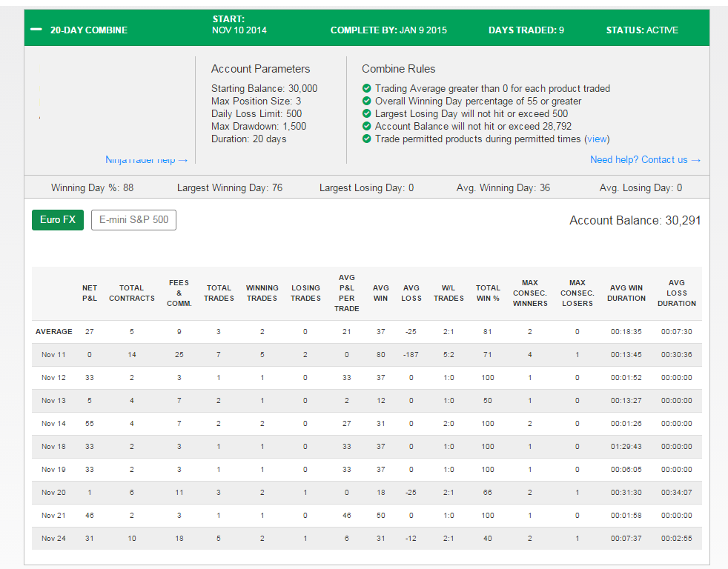Select the Nov 19 row date
Screen dimensions: 728x569
pos(53,469)
